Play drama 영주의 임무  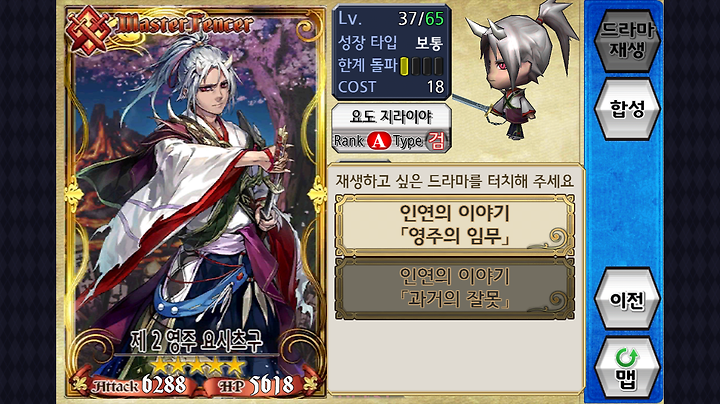455,225
